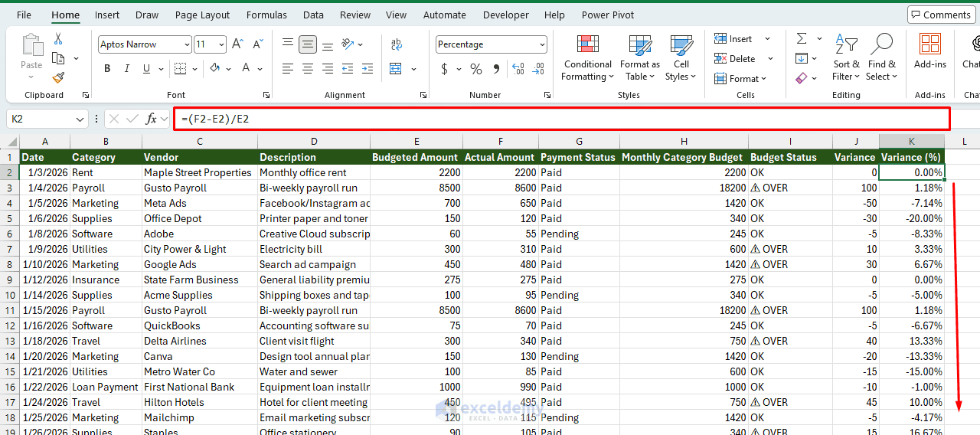Switch to the Data tab
The height and width of the screenshot is (435, 980).
[x=313, y=15]
